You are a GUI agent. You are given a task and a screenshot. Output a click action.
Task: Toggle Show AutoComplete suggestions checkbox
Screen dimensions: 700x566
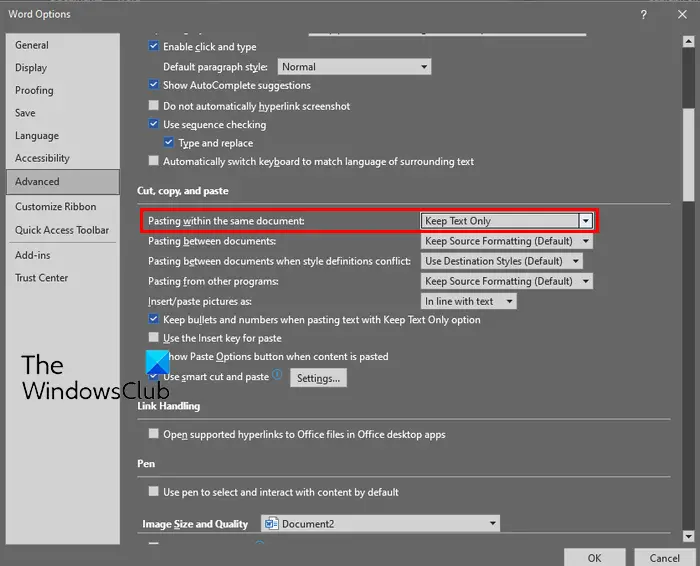154,84
